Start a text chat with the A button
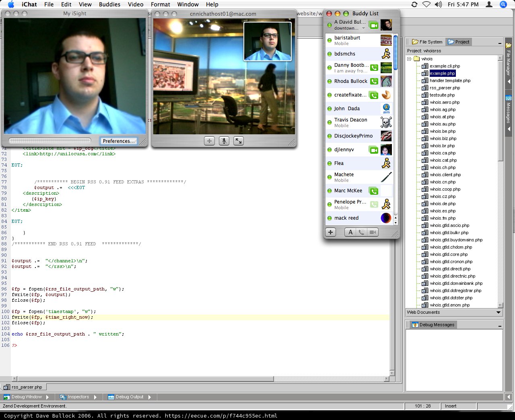The height and width of the screenshot is (420, 515). [350, 232]
